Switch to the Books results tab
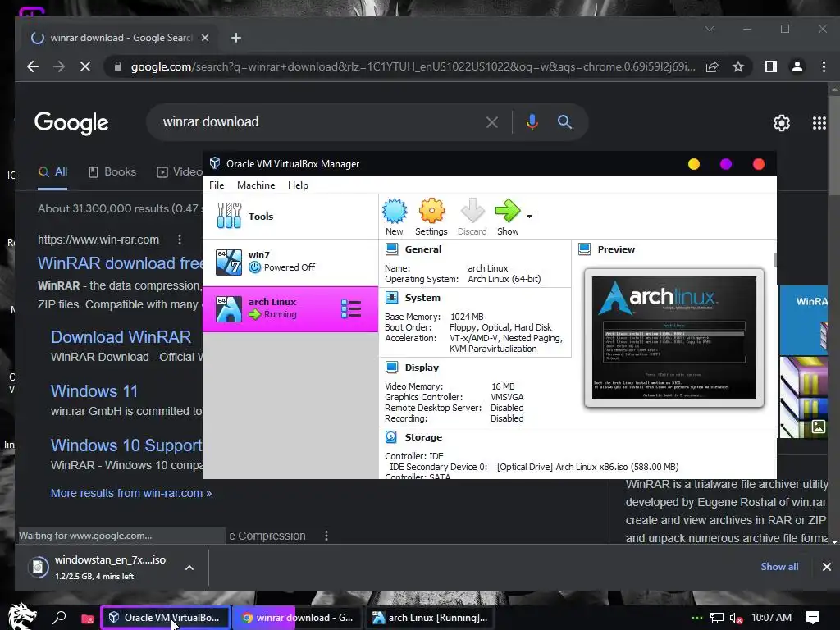The image size is (840, 630). [x=112, y=172]
